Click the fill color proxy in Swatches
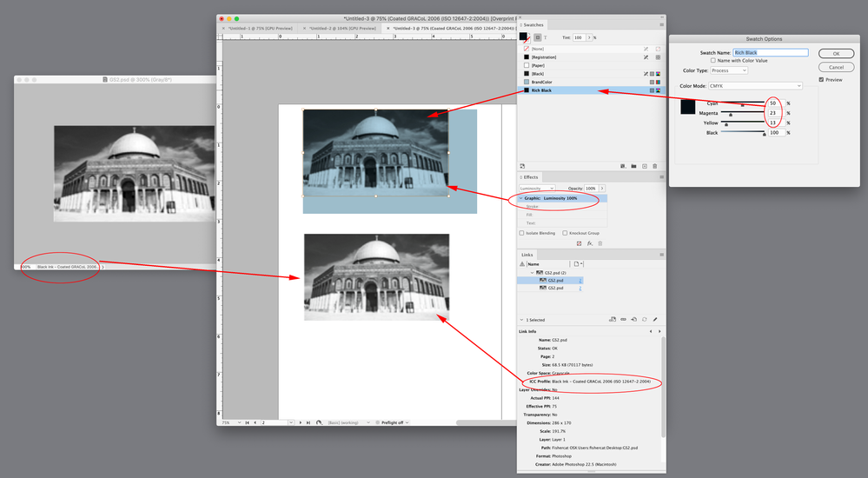This screenshot has width=868, height=478. (523, 36)
